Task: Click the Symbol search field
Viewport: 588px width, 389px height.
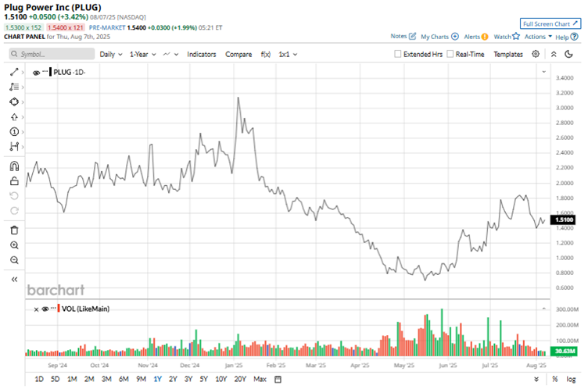Action: point(52,54)
